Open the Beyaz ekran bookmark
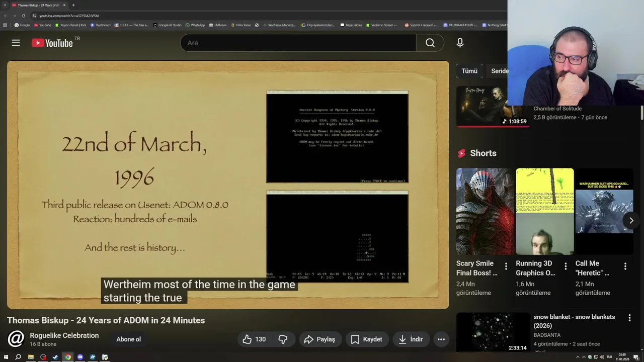Screen dimensions: 644x362 click(352, 25)
